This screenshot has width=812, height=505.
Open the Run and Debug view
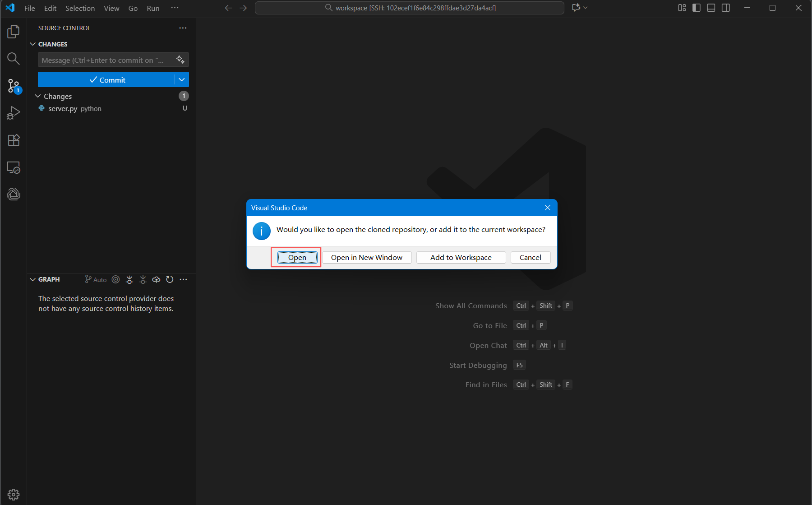click(x=14, y=113)
